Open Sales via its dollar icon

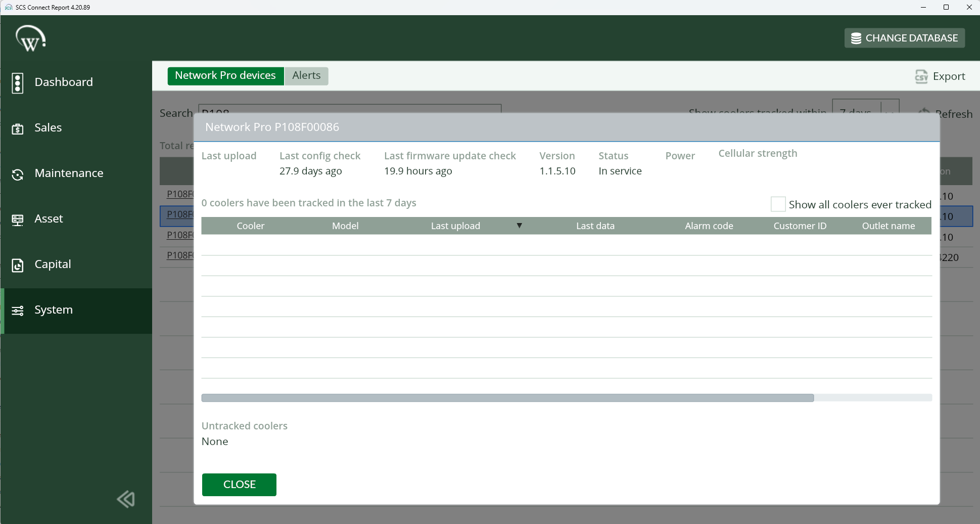tap(18, 129)
